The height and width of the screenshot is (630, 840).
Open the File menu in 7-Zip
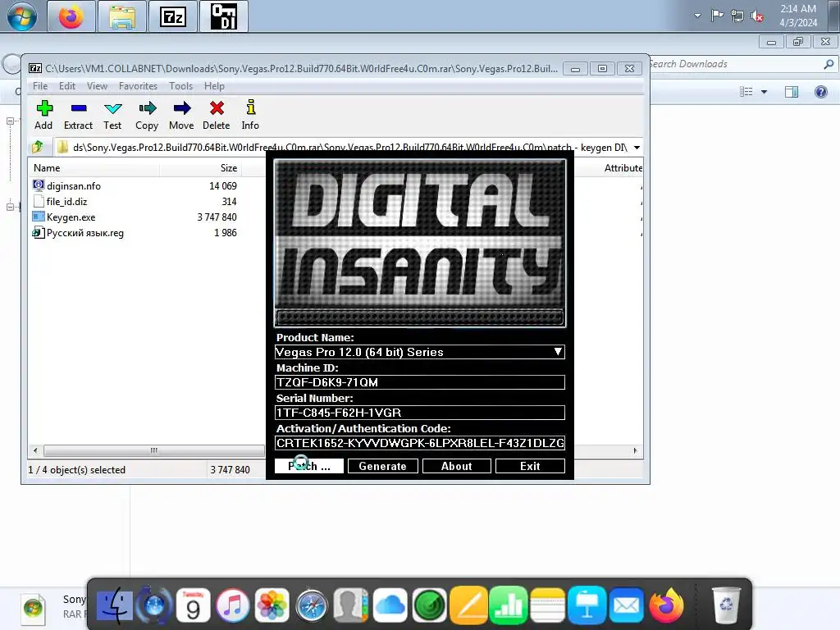click(40, 85)
